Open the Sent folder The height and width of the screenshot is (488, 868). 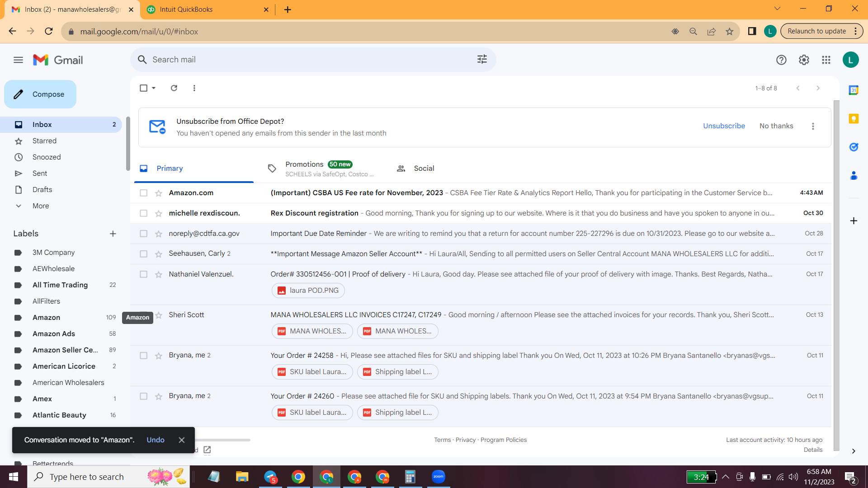[x=61, y=174]
